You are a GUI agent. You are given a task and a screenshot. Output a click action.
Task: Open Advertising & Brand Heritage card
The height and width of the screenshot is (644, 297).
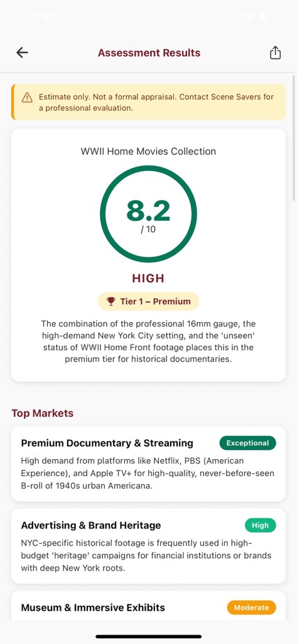pos(148,546)
